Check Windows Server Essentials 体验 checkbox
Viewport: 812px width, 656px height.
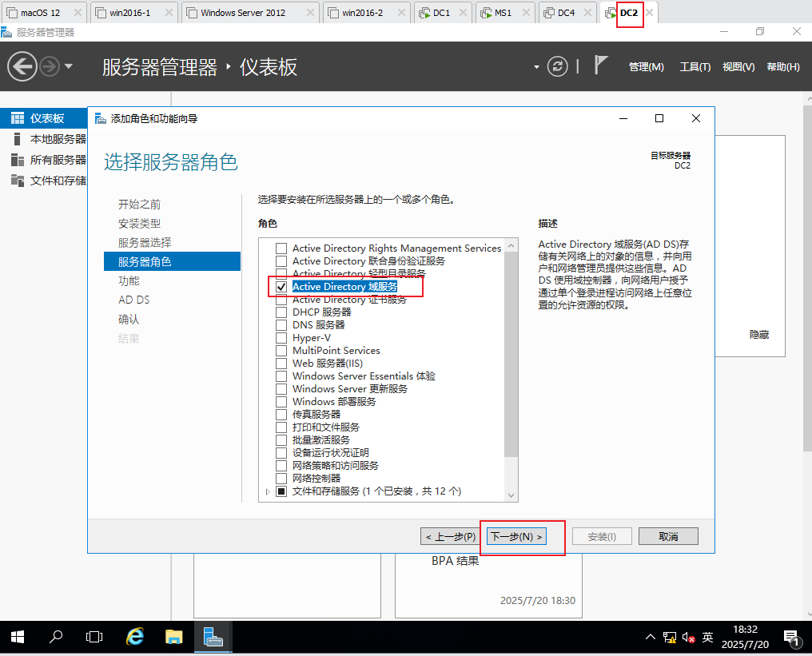(281, 376)
